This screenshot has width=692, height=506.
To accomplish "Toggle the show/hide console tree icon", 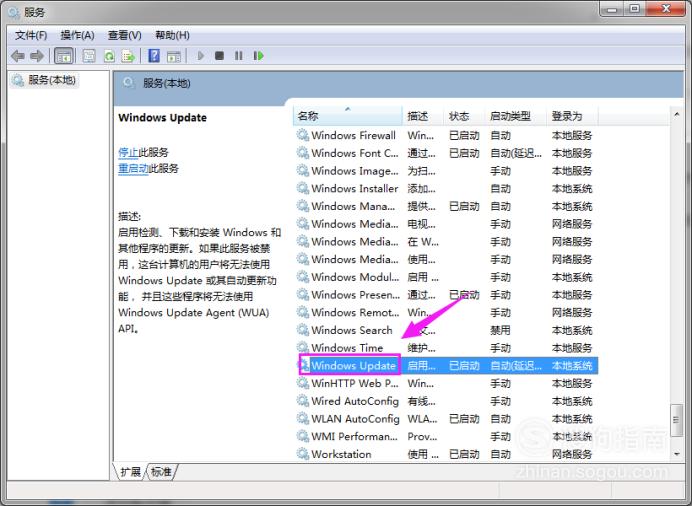I will [x=64, y=56].
